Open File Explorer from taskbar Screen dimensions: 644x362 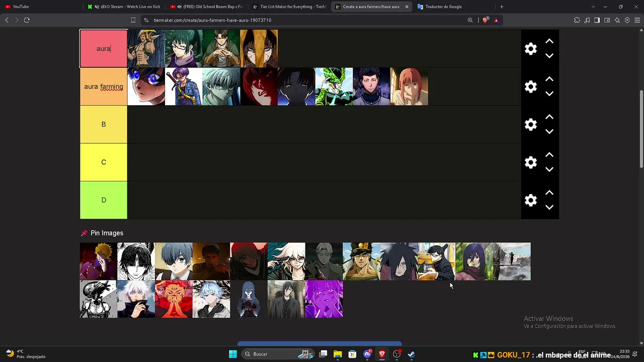338,354
